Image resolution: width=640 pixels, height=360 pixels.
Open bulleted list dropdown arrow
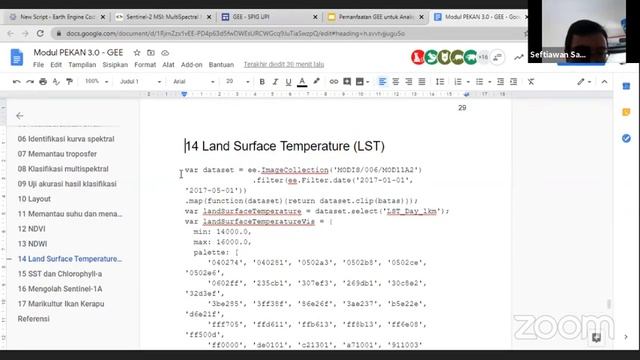click(x=489, y=82)
